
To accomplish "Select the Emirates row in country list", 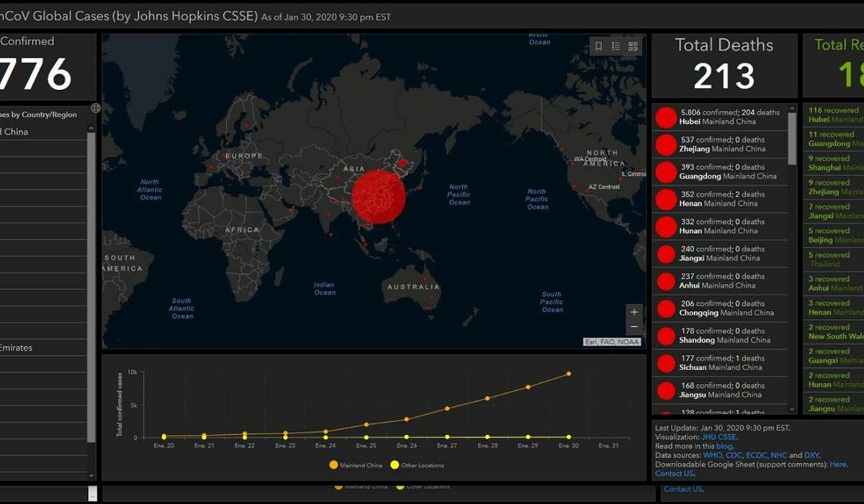I will 43,348.
